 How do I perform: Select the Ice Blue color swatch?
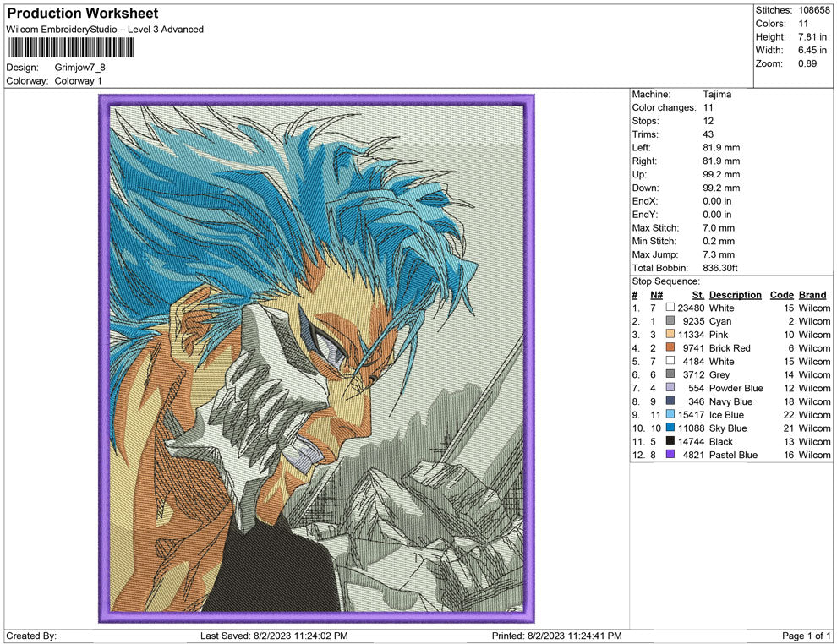coord(670,415)
